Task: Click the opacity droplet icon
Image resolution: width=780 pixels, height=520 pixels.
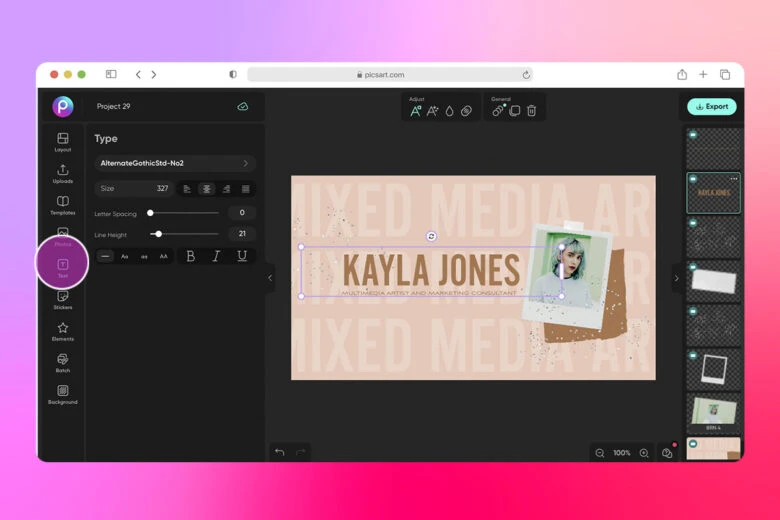Action: pos(449,111)
